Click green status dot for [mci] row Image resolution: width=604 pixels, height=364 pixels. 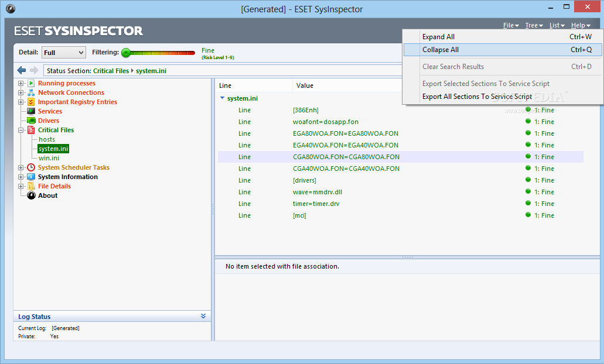click(528, 215)
